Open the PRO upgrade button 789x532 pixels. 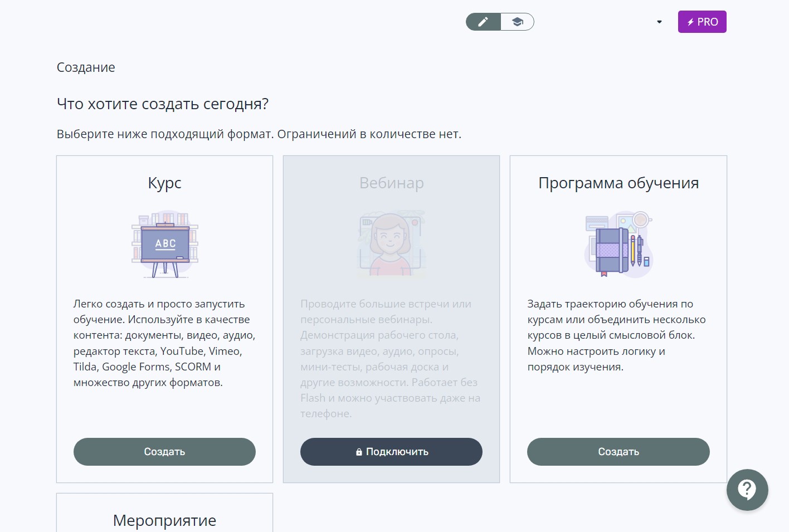tap(702, 22)
